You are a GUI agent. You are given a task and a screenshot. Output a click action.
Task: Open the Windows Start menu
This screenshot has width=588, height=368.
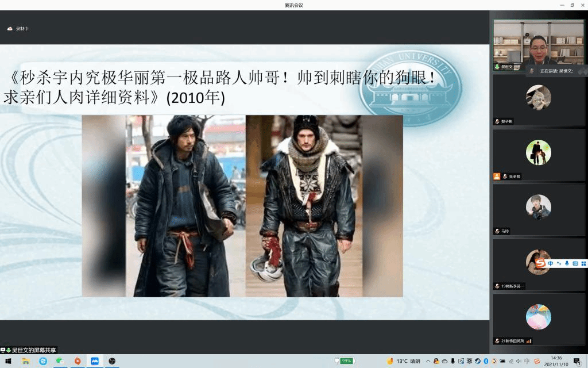coord(8,361)
